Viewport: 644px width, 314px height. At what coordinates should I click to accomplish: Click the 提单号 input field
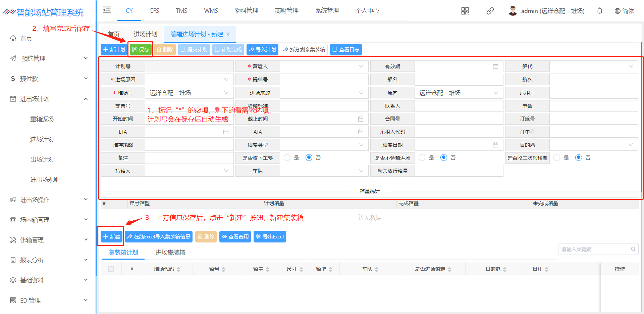324,80
